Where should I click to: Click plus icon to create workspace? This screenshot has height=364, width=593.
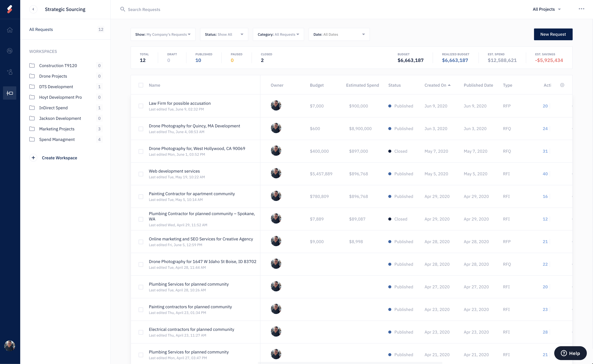33,158
